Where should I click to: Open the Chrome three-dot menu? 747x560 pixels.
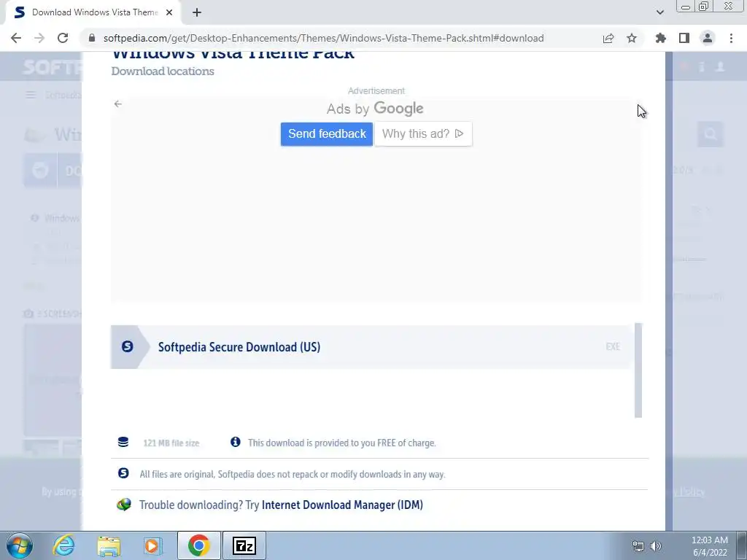tap(731, 38)
